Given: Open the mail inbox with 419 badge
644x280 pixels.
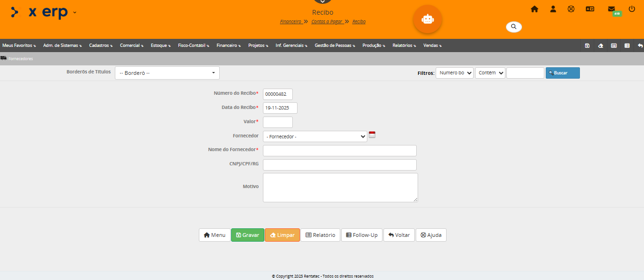Looking at the screenshot, I should pyautogui.click(x=611, y=9).
